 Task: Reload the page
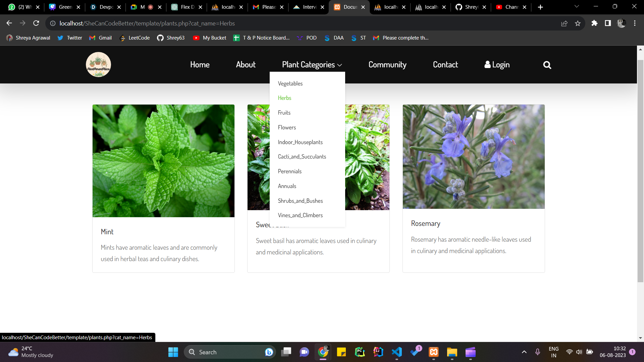pyautogui.click(x=36, y=23)
